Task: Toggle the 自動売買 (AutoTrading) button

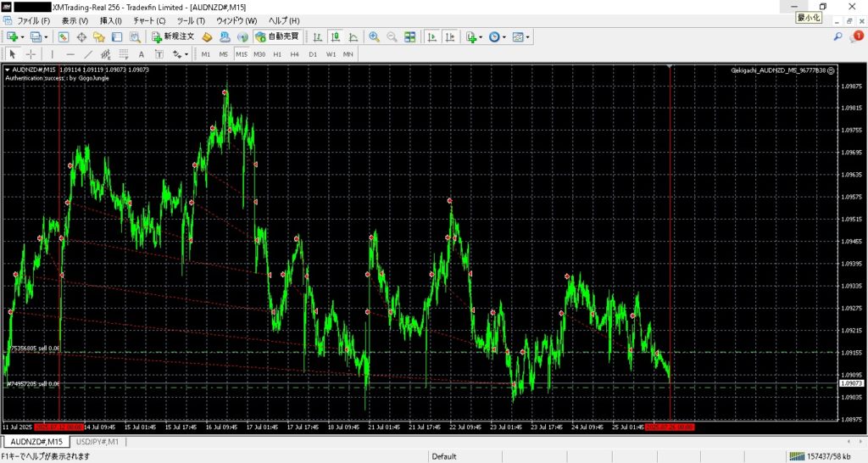Action: pos(276,36)
